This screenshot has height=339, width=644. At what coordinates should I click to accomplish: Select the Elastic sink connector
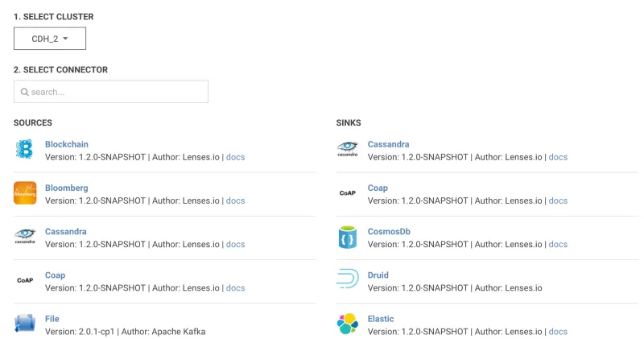tap(381, 319)
